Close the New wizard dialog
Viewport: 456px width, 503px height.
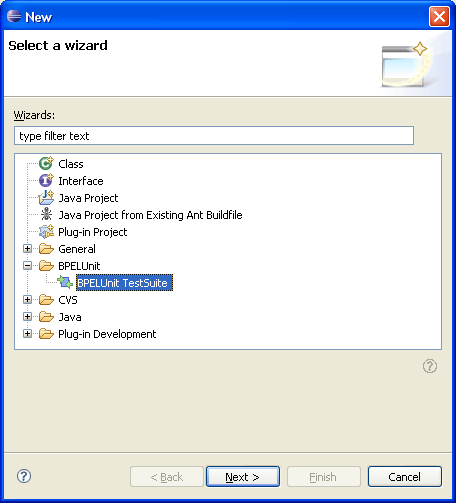439,16
